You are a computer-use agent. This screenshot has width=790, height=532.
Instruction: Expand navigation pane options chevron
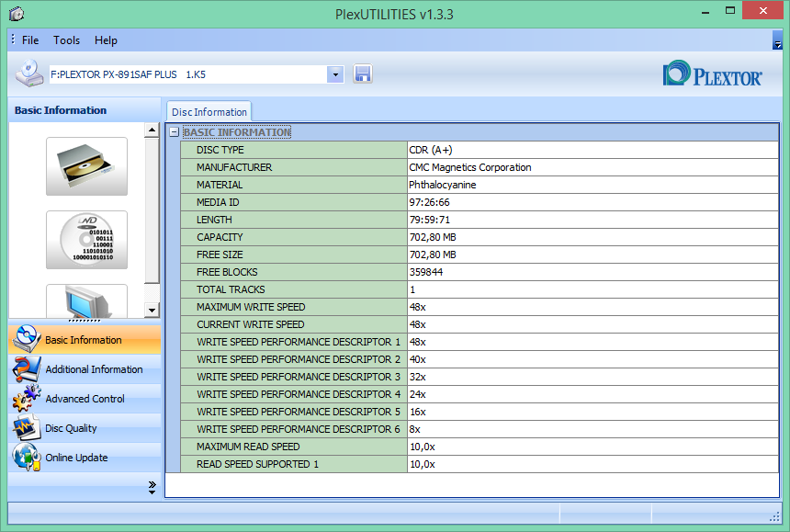tap(152, 487)
